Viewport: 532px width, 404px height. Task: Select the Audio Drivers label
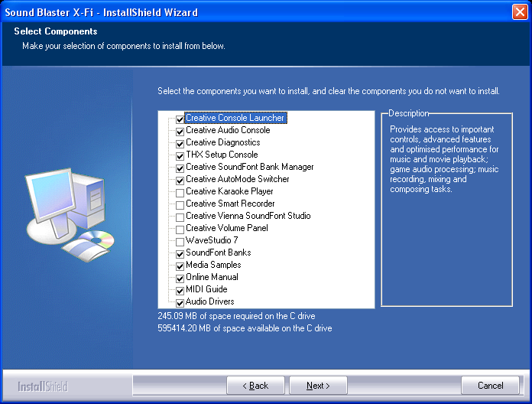pos(209,301)
